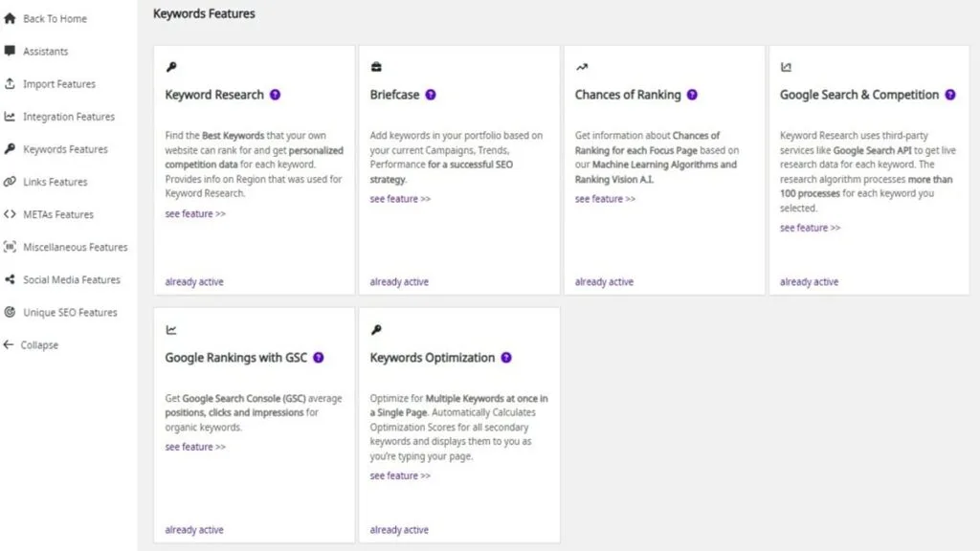The height and width of the screenshot is (551, 980).
Task: Open help icon beside Google Rankings with GSC
Action: point(318,358)
